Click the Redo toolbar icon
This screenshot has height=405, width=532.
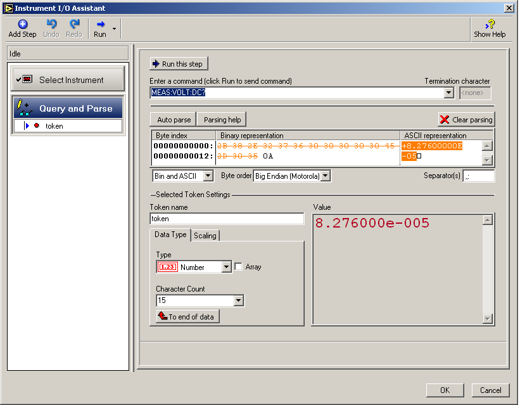[x=74, y=24]
